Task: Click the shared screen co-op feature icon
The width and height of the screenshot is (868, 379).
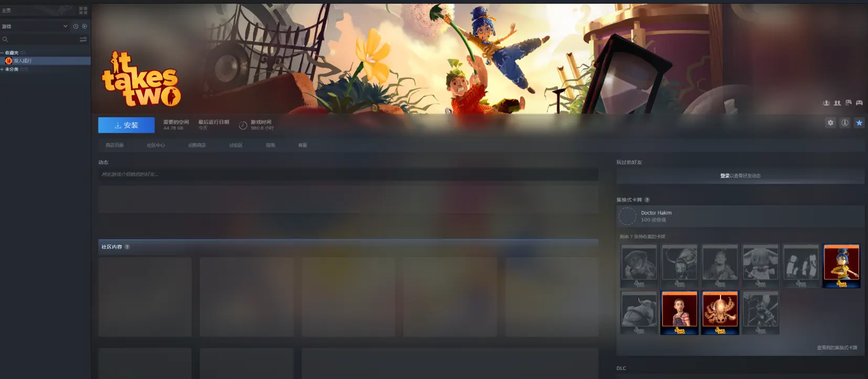Action: click(x=837, y=103)
